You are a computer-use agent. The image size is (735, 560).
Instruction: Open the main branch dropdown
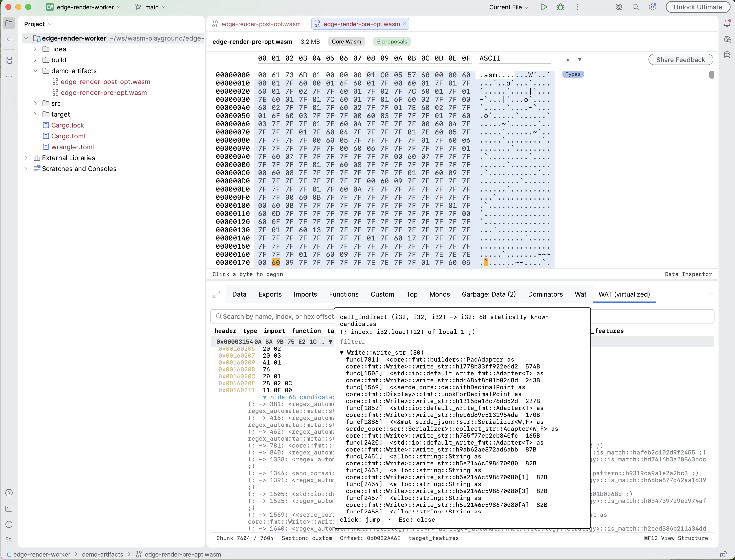[x=150, y=7]
